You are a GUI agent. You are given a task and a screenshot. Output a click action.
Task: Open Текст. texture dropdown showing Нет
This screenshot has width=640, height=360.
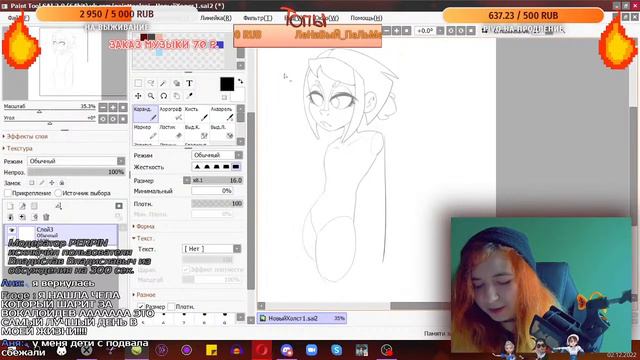tap(211, 249)
